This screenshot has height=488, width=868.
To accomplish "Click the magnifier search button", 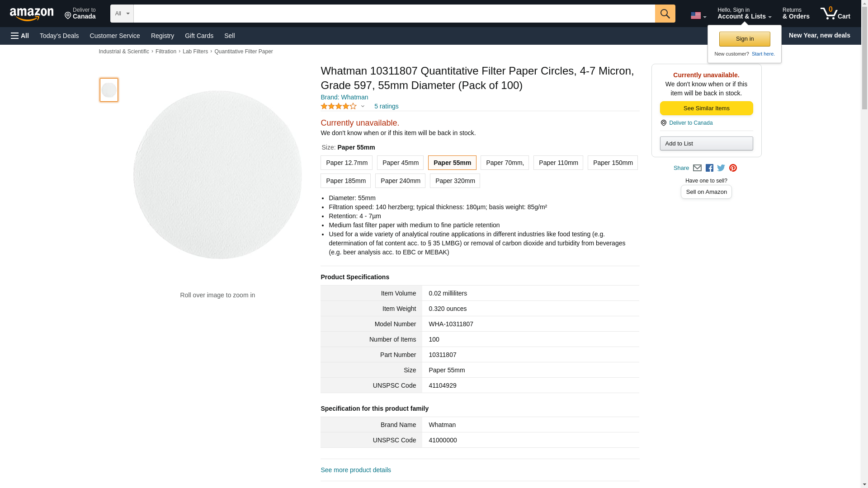I will tap(665, 14).
